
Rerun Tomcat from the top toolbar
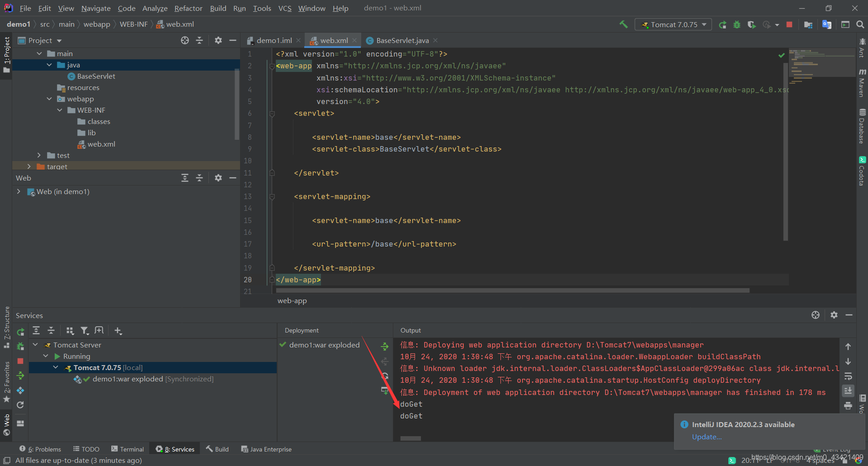(x=722, y=25)
